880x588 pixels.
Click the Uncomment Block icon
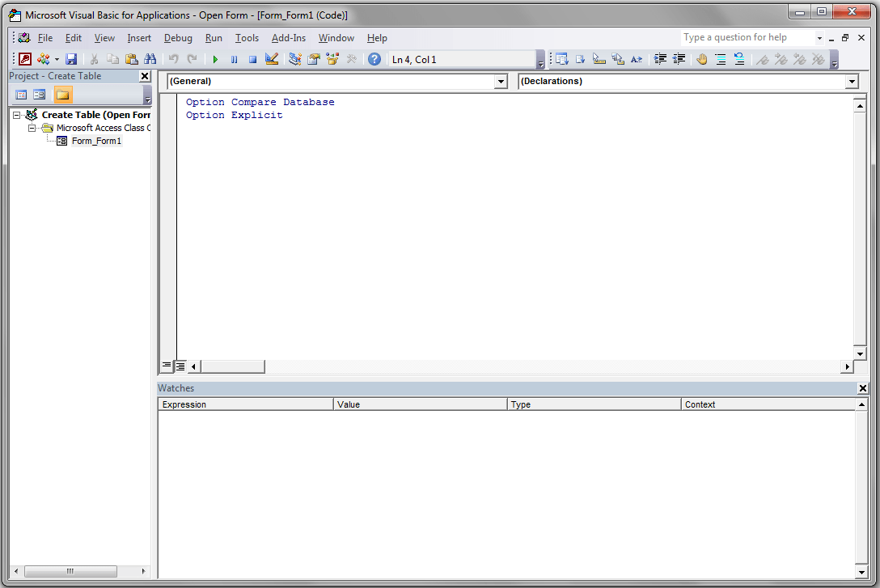739,59
